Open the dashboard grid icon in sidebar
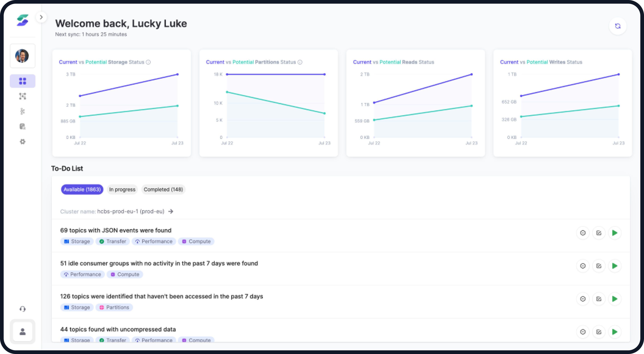The width and height of the screenshot is (644, 354). click(x=23, y=81)
